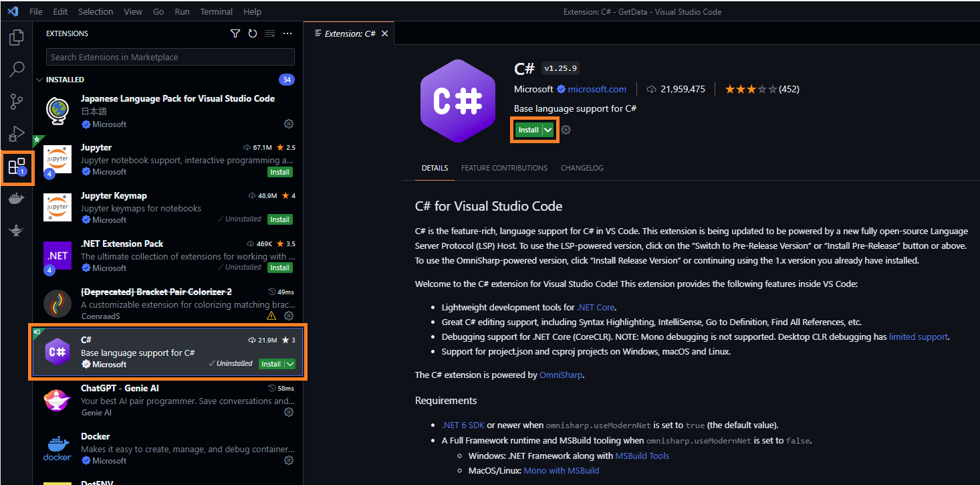The height and width of the screenshot is (485, 980).
Task: Select the Extensions icon in activity bar
Action: point(17,167)
